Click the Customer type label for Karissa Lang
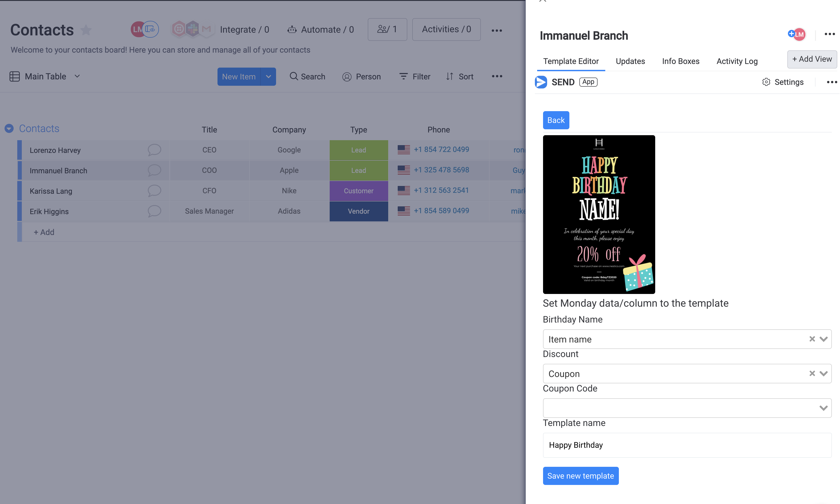Screen dimensions: 840x504 pos(358,191)
